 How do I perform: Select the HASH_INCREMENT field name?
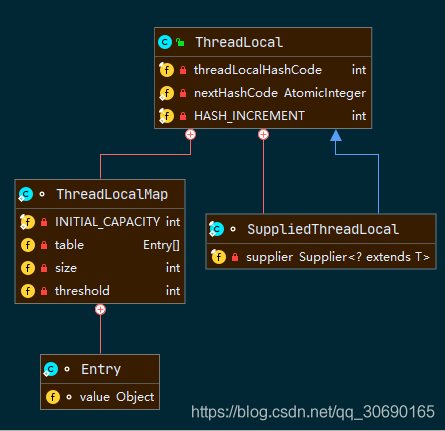tap(249, 116)
